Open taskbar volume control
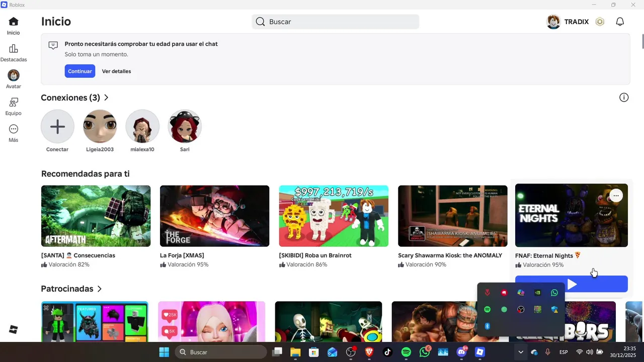The width and height of the screenshot is (644, 362). tap(589, 352)
